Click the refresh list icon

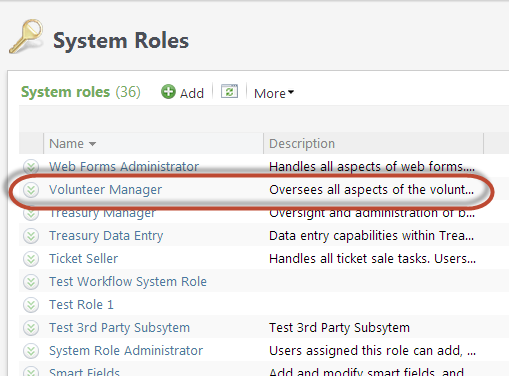pyautogui.click(x=230, y=91)
